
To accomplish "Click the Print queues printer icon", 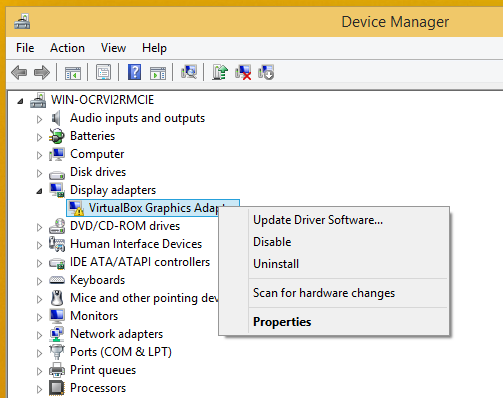I will (x=57, y=370).
